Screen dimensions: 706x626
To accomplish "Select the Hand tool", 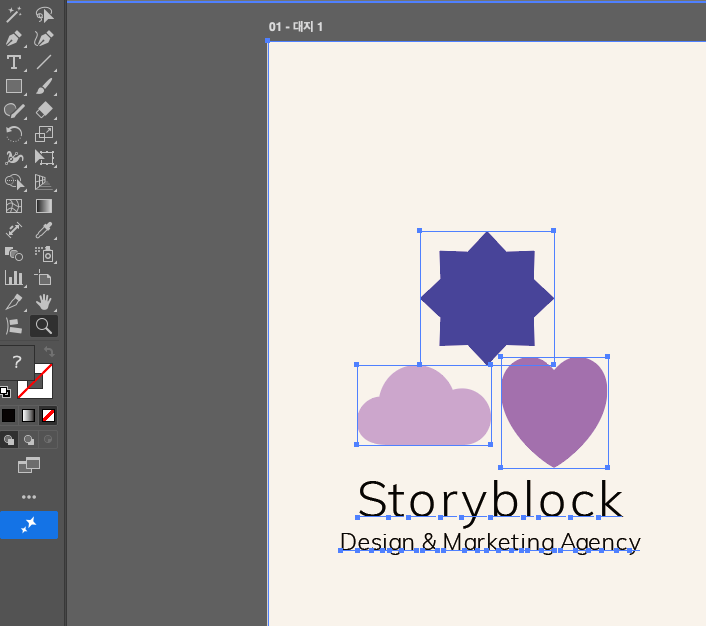I will coord(44,302).
